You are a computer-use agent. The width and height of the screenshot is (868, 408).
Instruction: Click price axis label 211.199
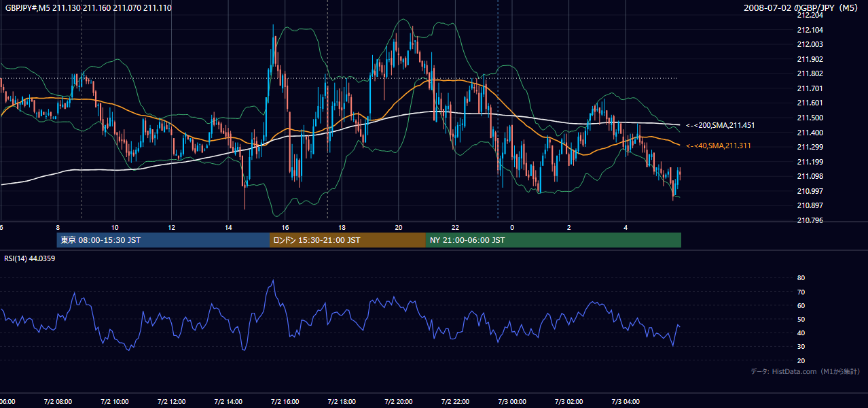(810, 162)
